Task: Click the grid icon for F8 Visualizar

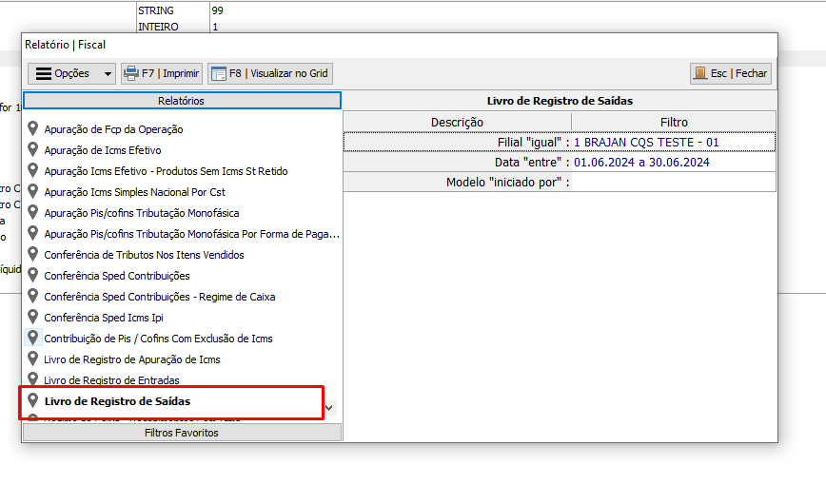Action: coord(219,73)
